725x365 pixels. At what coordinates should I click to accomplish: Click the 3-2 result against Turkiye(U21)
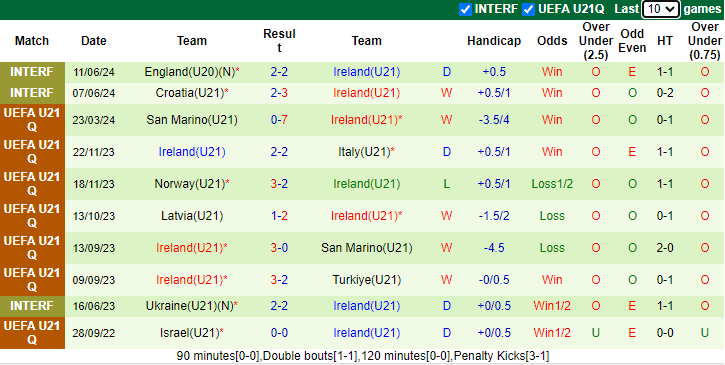(279, 280)
